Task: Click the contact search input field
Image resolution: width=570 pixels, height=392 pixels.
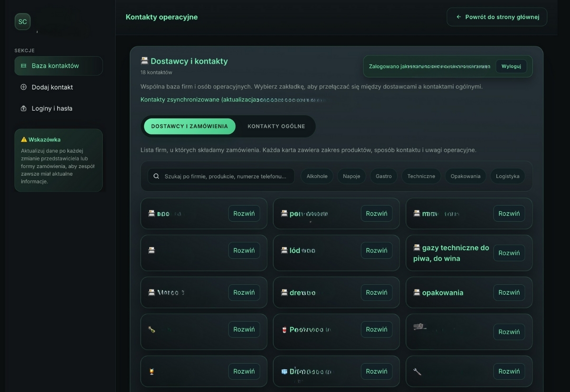Action: pyautogui.click(x=223, y=176)
